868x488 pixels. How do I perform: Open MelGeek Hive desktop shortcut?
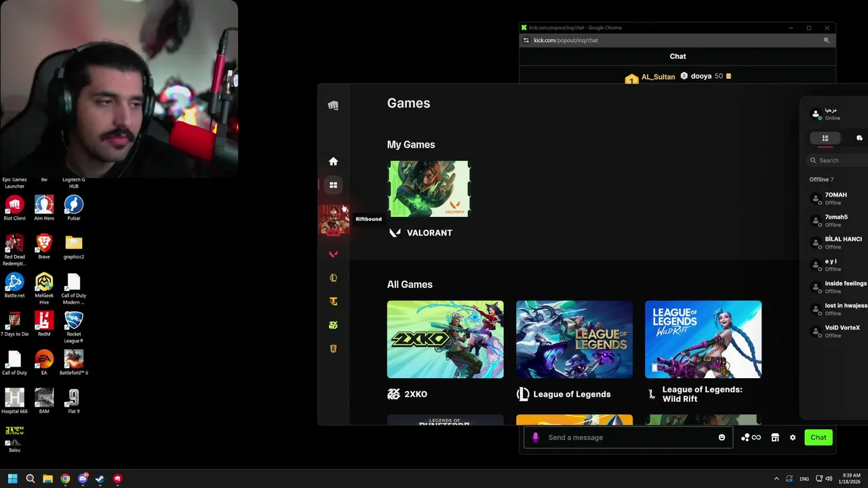pos(44,288)
